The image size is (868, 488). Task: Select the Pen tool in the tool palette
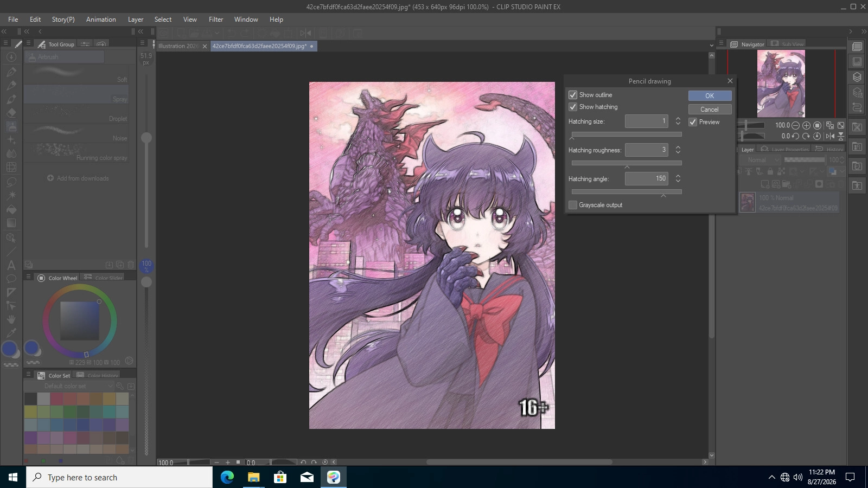coord(11,71)
